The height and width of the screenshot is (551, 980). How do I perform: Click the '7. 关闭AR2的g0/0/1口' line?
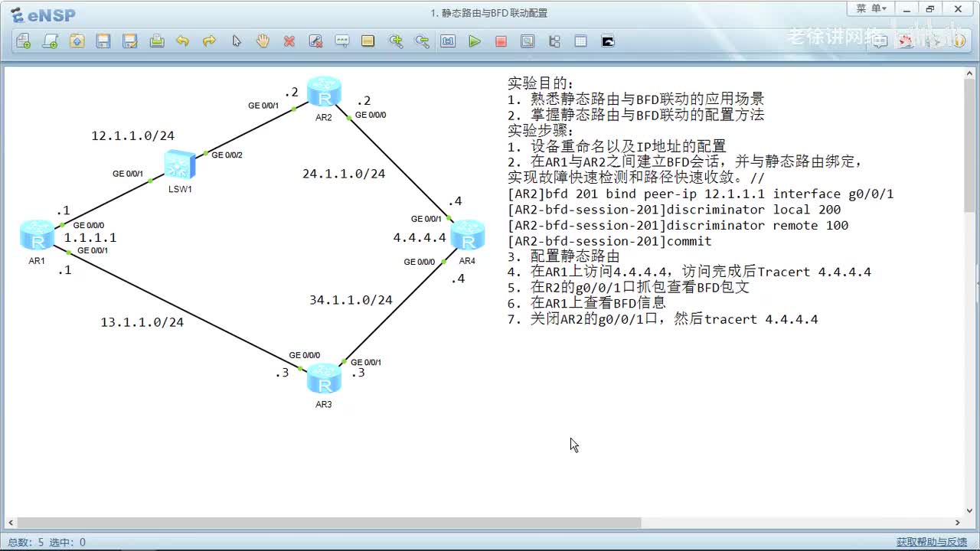(663, 319)
